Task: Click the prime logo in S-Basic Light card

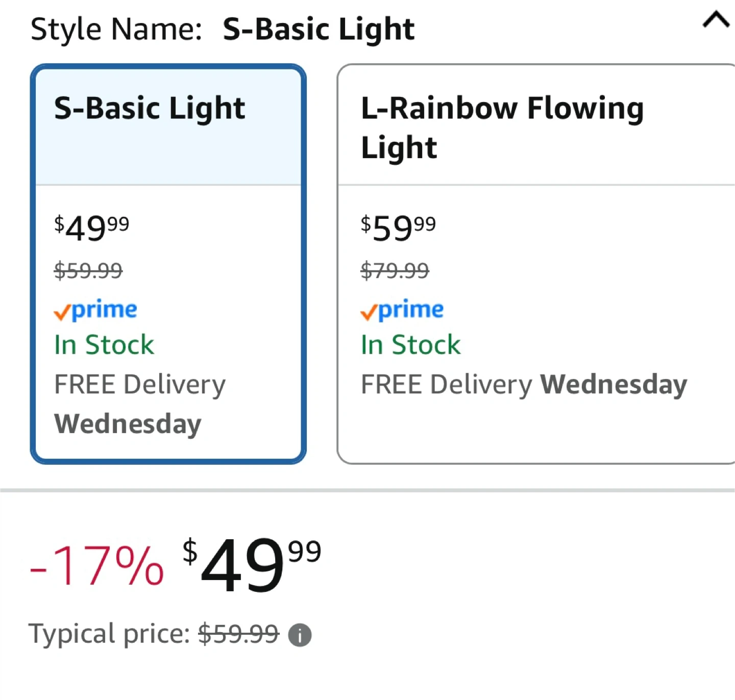Action: pyautogui.click(x=95, y=310)
